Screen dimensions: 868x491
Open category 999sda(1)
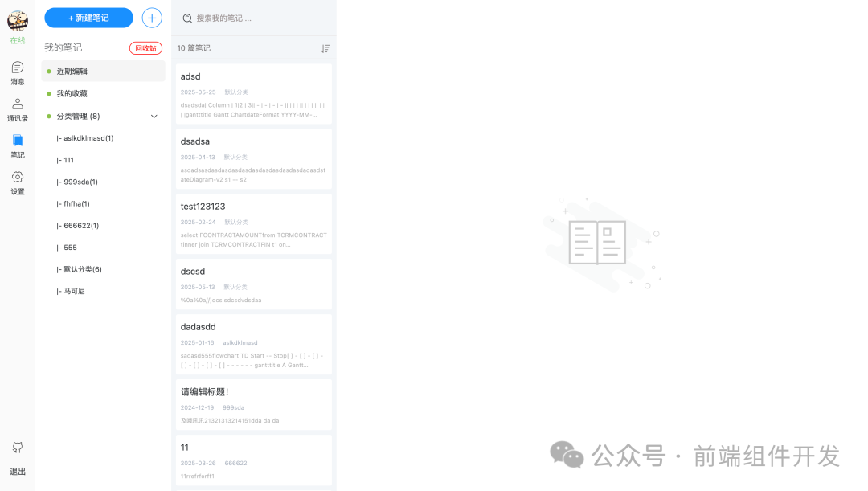point(77,182)
